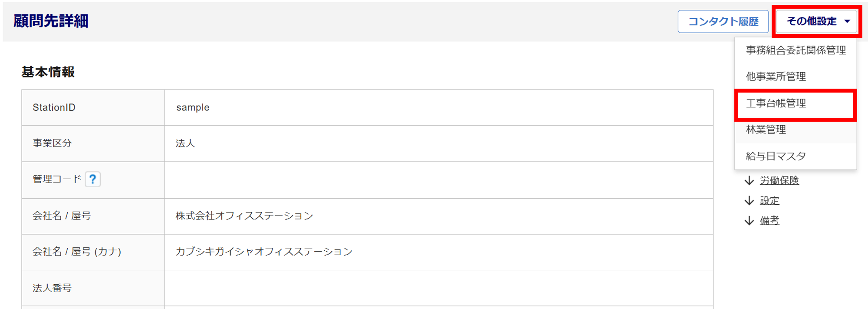The height and width of the screenshot is (309, 868).
Task: Select 事務組合委託関係管理 from the menu
Action: [x=796, y=50]
